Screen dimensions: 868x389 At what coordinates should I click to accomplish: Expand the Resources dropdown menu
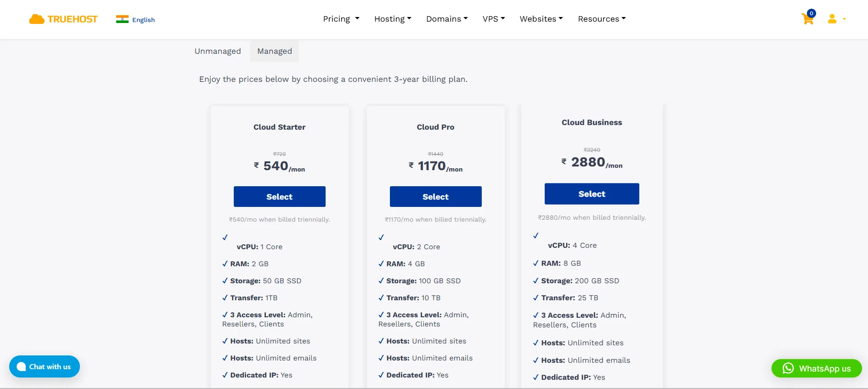point(602,19)
